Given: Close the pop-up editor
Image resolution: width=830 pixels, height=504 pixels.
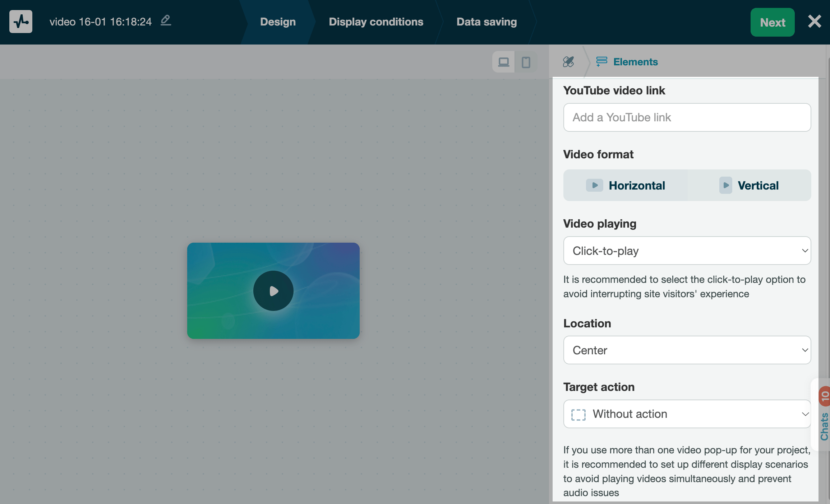Looking at the screenshot, I should [814, 22].
